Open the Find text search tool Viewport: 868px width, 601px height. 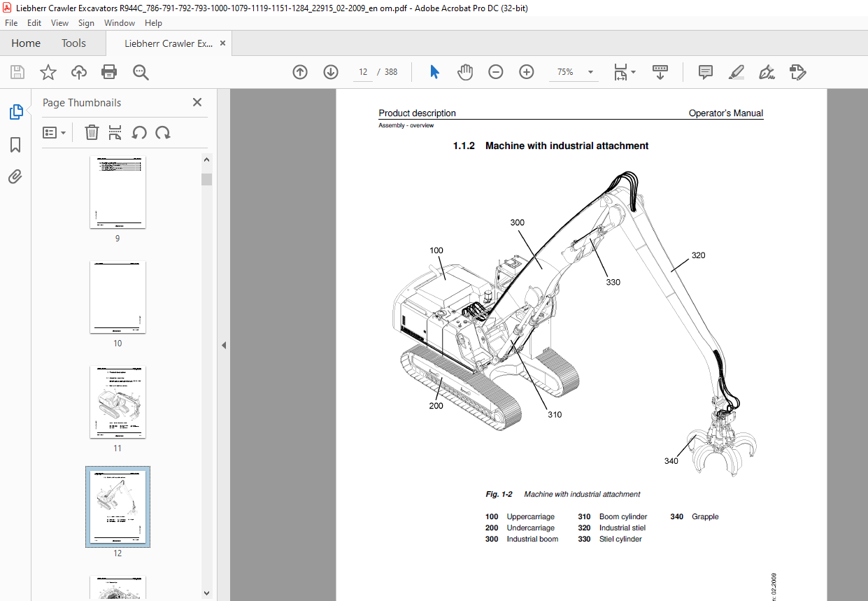point(141,72)
